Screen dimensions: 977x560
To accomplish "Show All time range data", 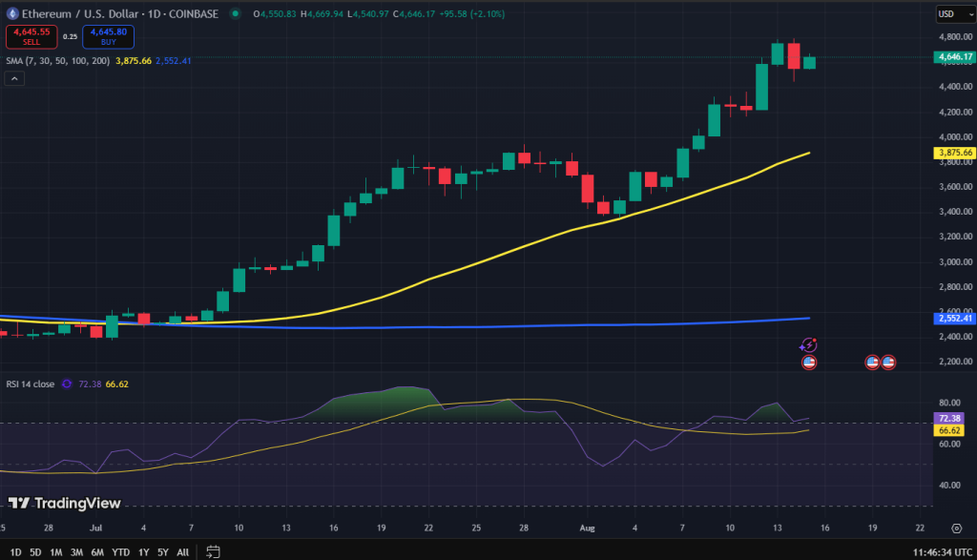I will (183, 551).
